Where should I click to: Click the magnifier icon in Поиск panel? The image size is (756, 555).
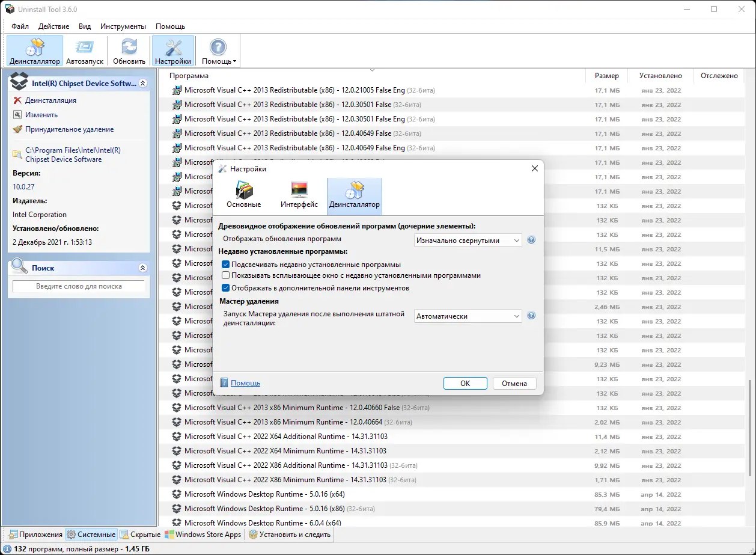(x=19, y=266)
